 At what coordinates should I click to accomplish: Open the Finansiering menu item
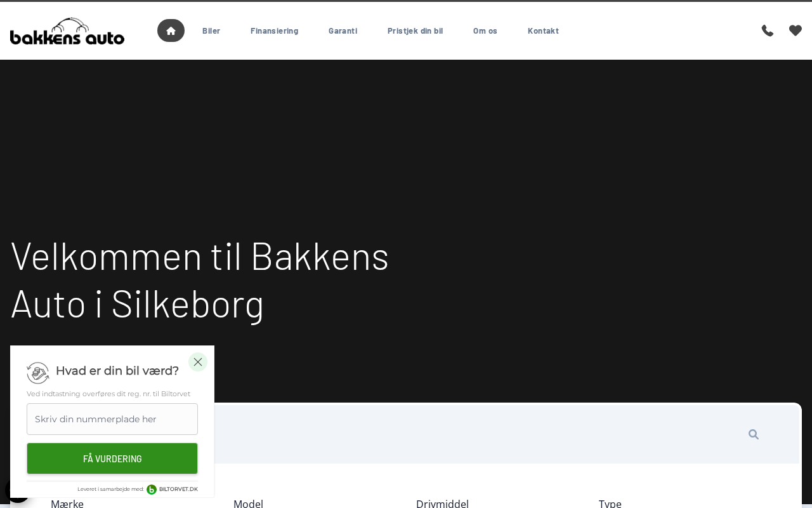[274, 30]
